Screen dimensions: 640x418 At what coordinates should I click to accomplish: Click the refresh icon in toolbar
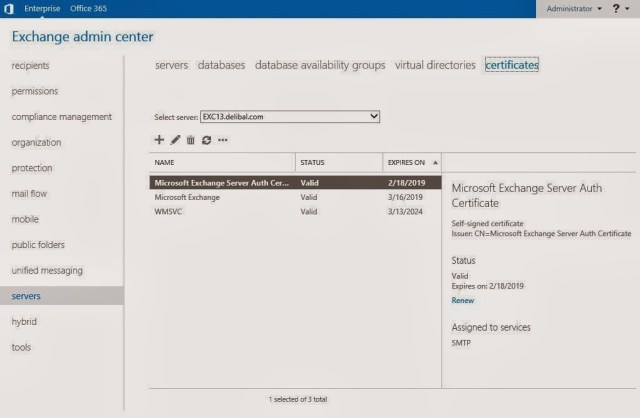click(206, 140)
